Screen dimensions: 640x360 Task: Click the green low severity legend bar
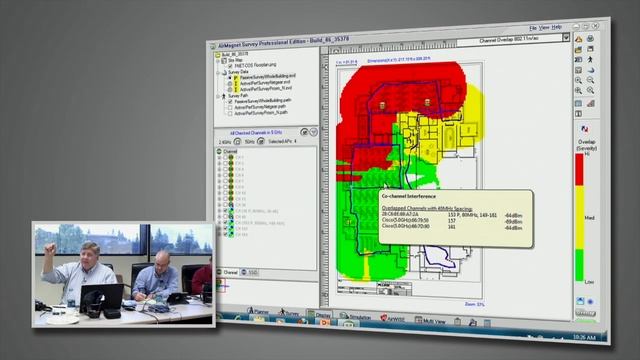[579, 265]
